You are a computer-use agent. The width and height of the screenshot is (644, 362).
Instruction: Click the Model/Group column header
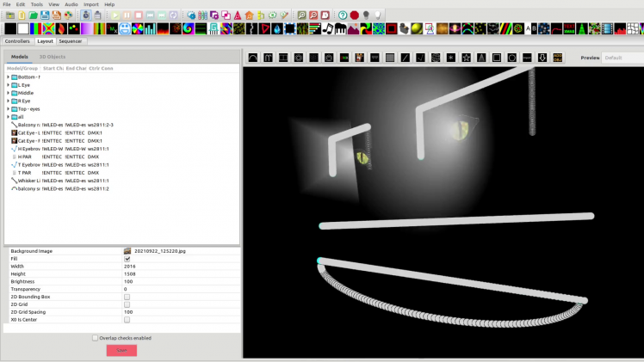pyautogui.click(x=22, y=69)
